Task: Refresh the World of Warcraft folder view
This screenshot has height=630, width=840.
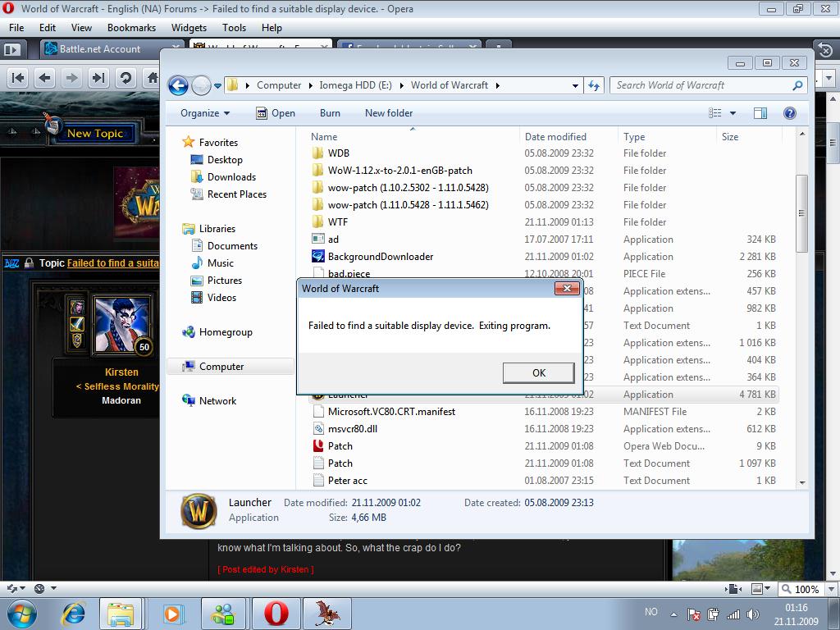Action: pyautogui.click(x=594, y=85)
